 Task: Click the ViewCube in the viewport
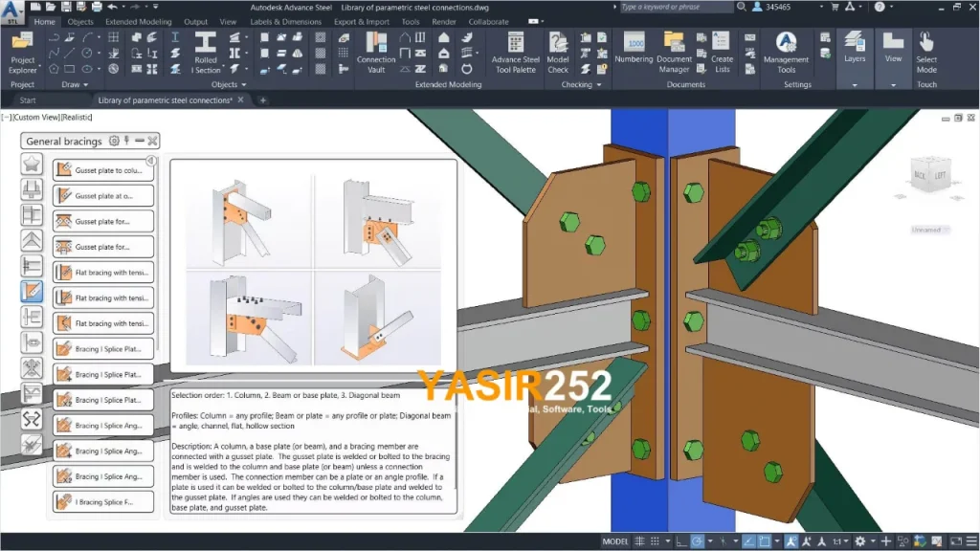(930, 176)
